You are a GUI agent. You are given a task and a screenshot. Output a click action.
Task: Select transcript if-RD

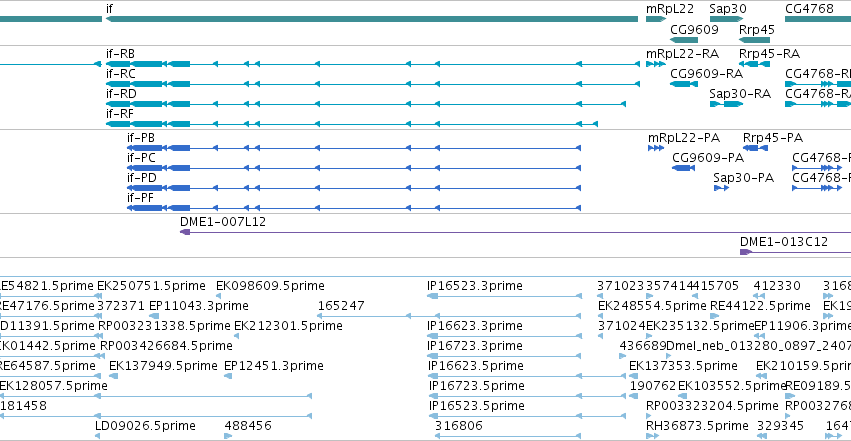coord(121,94)
